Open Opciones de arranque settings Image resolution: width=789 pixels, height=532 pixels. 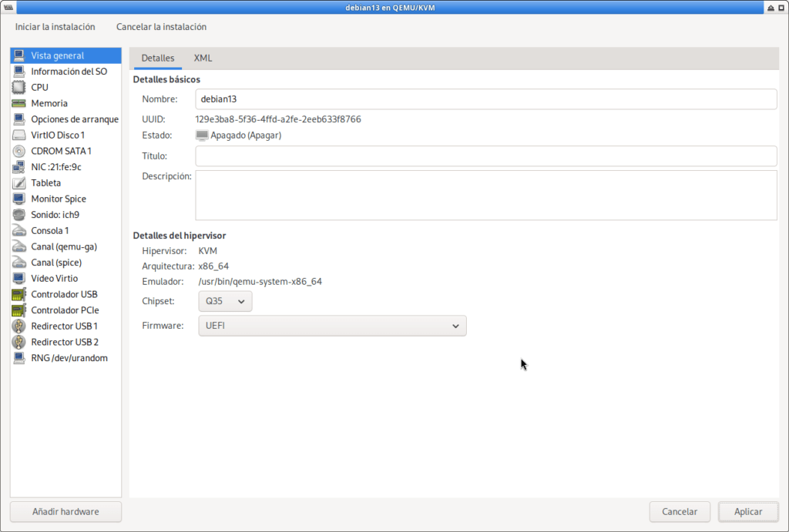click(x=74, y=119)
